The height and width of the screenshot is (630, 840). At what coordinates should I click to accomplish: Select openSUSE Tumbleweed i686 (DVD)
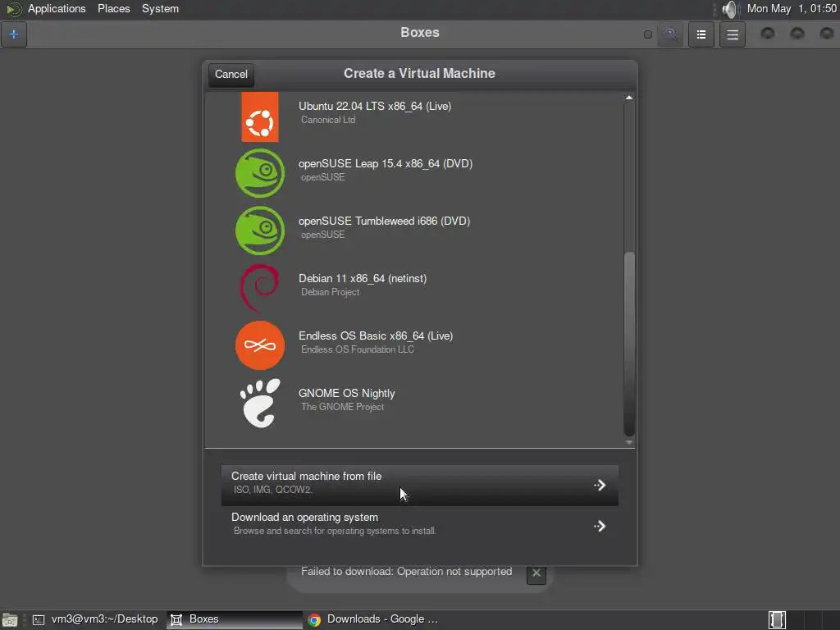(x=414, y=231)
